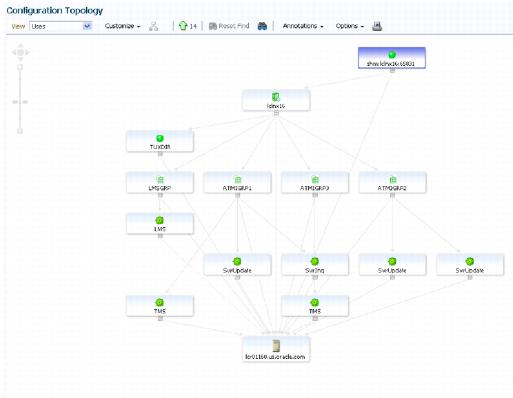Expand the box under the blue domain node
Image resolution: width=513 pixels, height=398 pixels.
392,71
